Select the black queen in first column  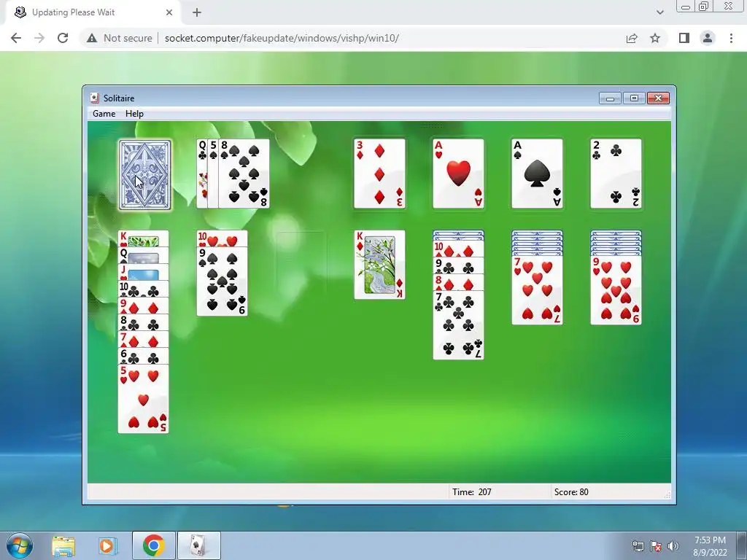144,255
